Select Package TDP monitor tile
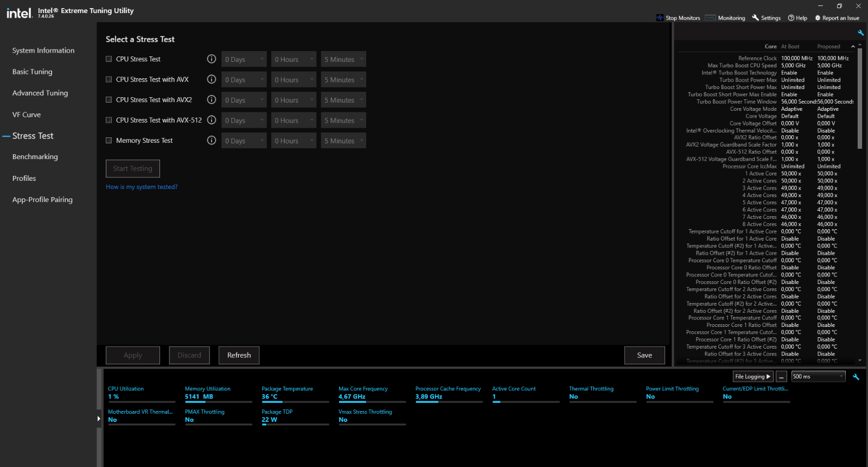868x467 pixels. pos(295,417)
